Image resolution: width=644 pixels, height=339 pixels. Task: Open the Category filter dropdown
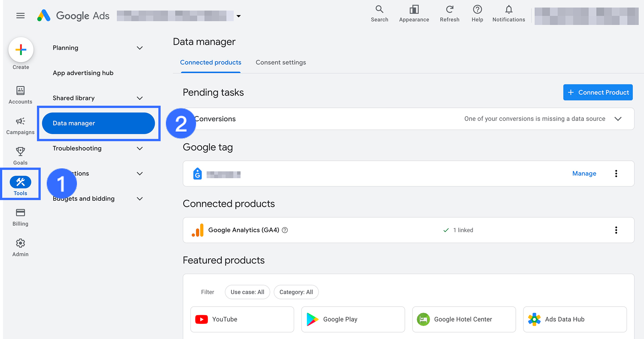point(296,292)
